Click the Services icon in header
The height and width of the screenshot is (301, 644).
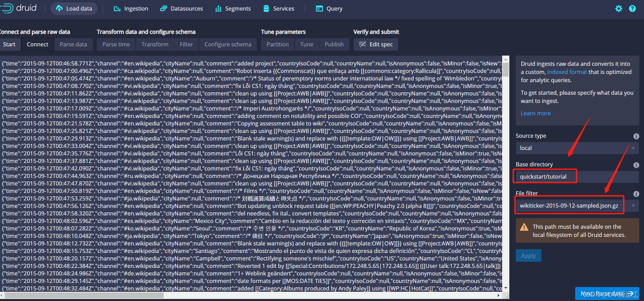click(x=266, y=9)
